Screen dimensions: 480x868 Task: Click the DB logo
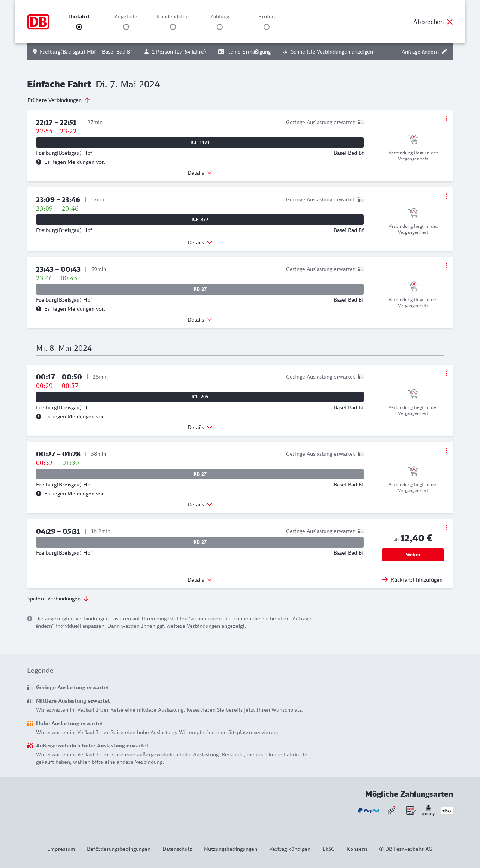point(38,22)
